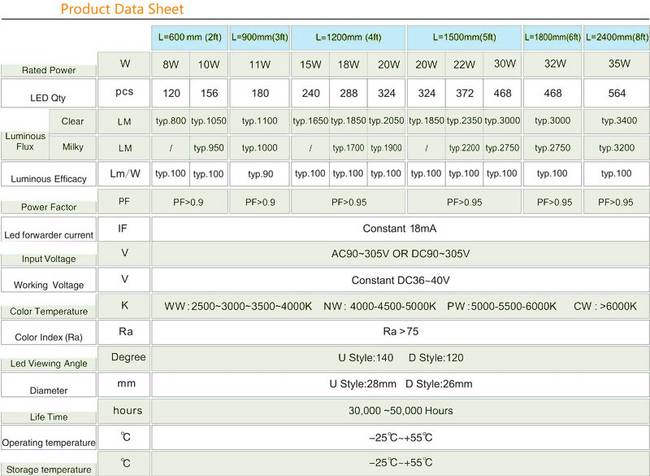The image size is (650, 476).
Task: Select the 'typ.1650' clear flux value
Action: click(310, 121)
